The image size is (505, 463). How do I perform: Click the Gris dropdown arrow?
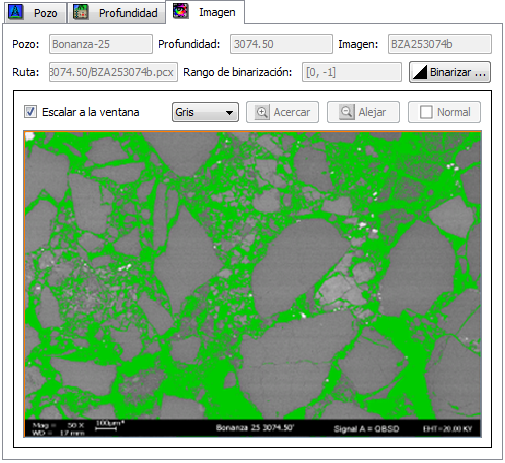tap(229, 112)
